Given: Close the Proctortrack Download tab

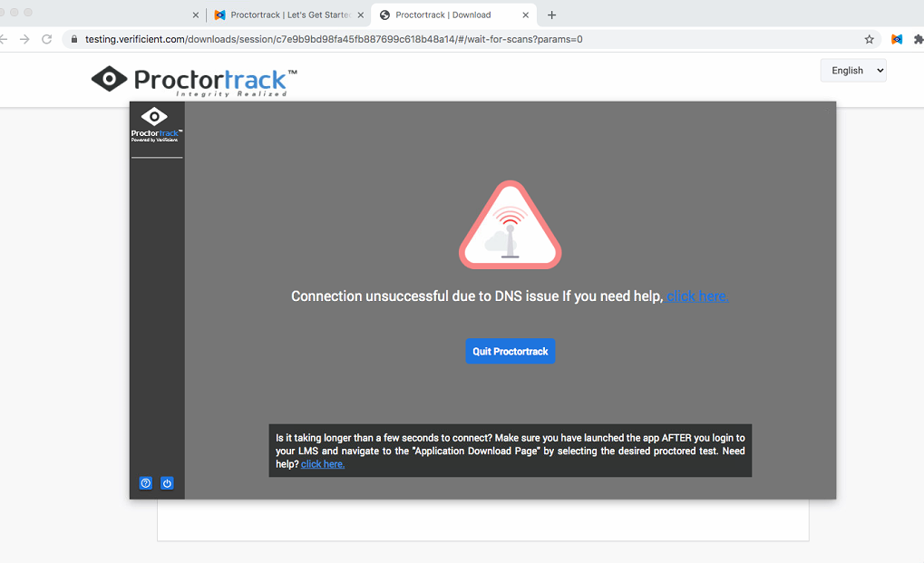Looking at the screenshot, I should tap(525, 15).
